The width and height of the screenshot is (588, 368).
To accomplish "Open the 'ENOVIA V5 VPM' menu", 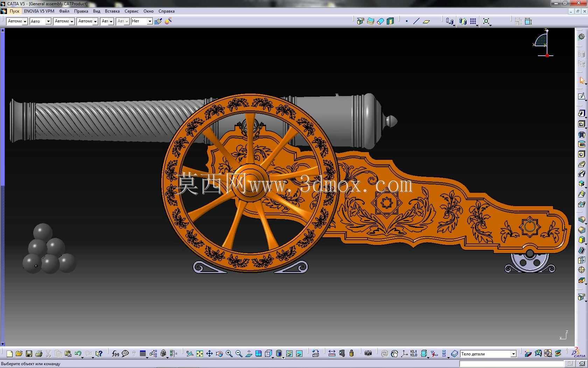I will [x=39, y=11].
